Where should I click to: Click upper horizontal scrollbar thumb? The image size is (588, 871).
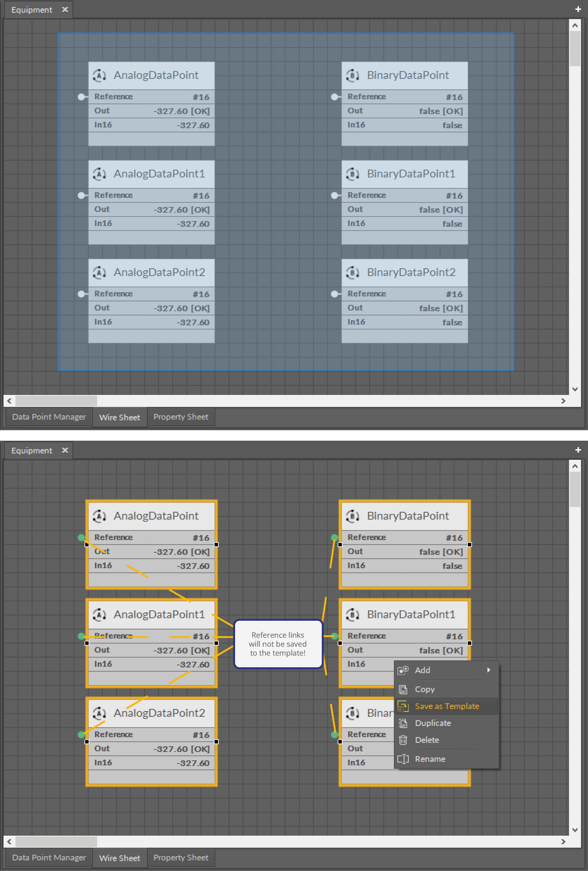click(56, 401)
